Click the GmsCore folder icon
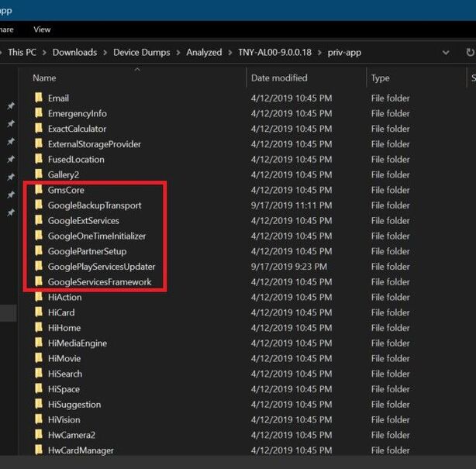 (x=39, y=190)
